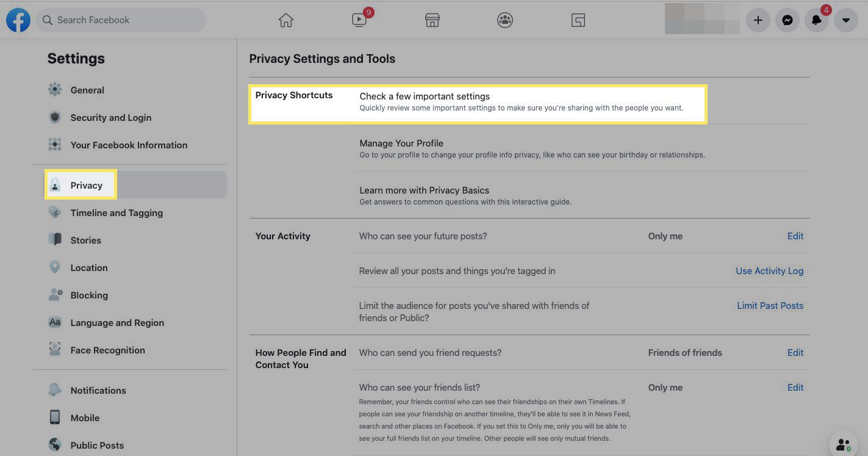Click the Security and Login shield icon
Screen dimensions: 868x456
(55, 117)
